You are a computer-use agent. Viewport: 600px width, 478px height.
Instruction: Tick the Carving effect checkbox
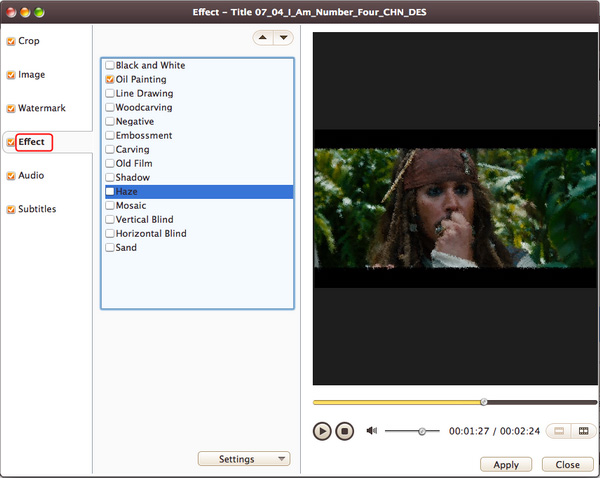point(110,149)
